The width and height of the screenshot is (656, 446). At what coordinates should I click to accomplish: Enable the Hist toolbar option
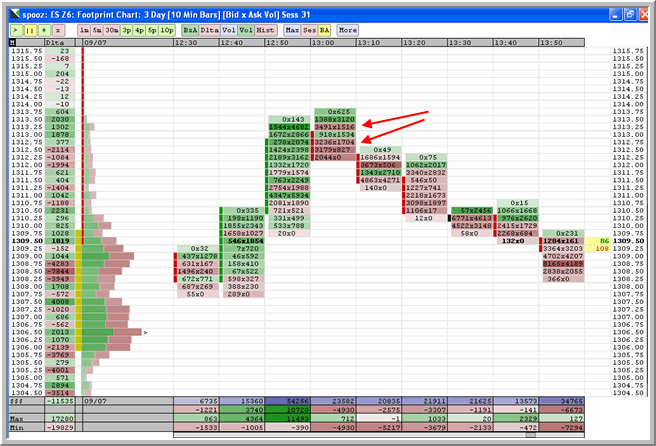(x=264, y=30)
